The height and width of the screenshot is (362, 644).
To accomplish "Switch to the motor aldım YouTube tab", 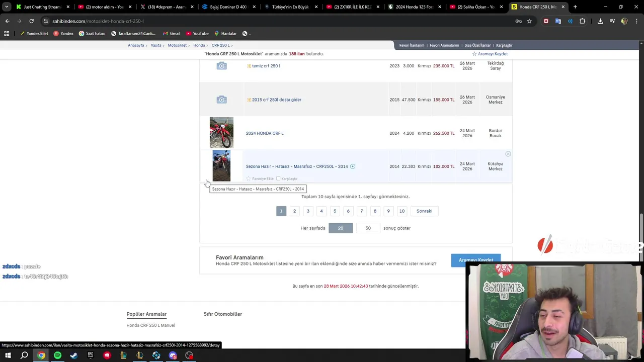I will 104,7.
